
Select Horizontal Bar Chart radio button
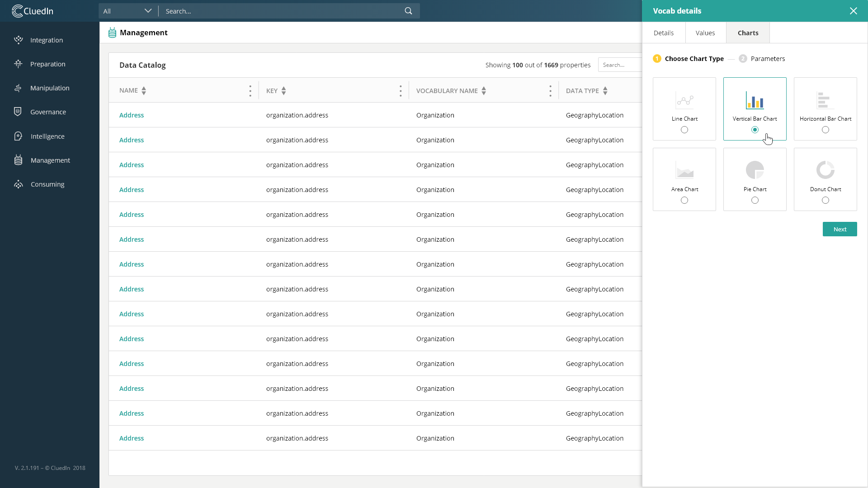click(x=826, y=130)
